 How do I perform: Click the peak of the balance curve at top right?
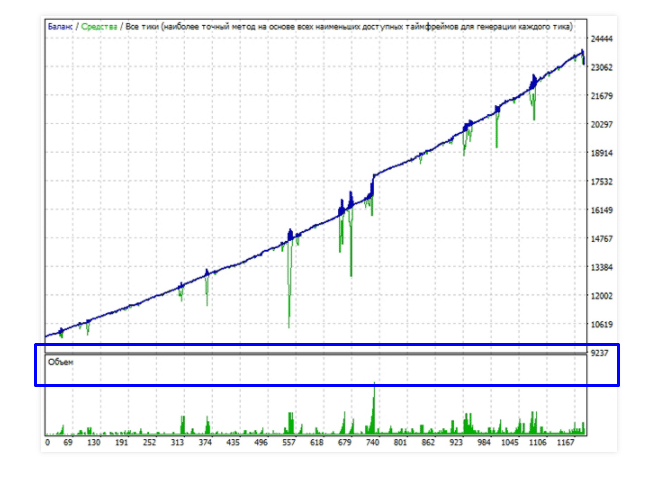pos(581,51)
